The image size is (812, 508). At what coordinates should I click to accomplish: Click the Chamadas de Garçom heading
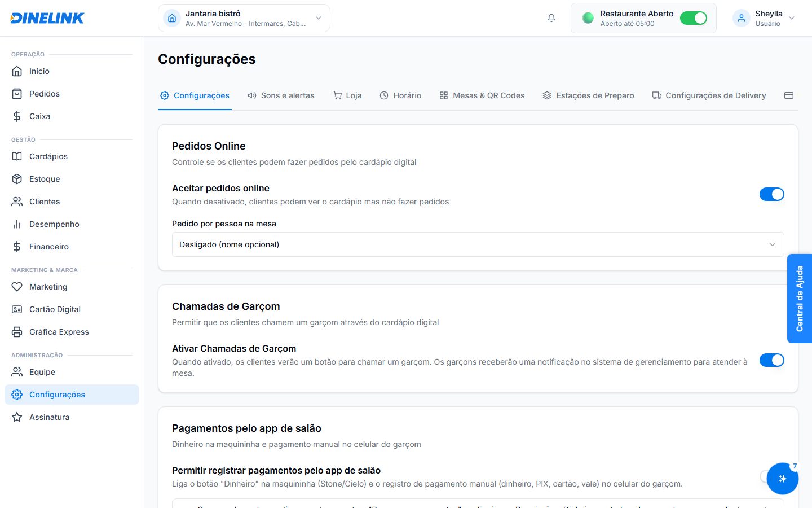(x=226, y=306)
